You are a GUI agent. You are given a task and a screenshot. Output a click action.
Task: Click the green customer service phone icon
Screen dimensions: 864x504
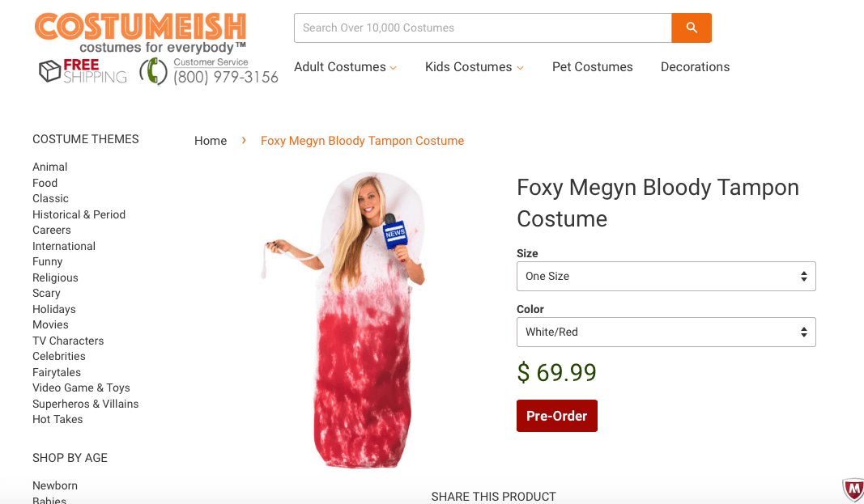tap(153, 72)
